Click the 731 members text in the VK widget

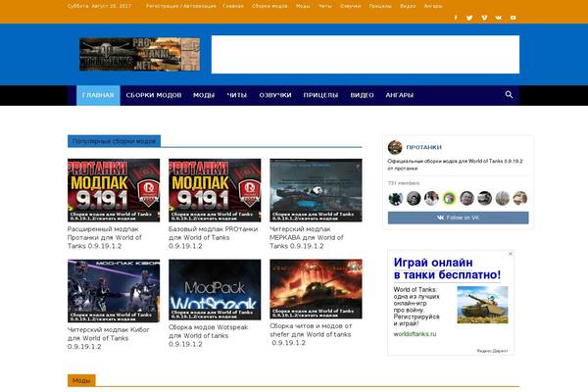404,183
